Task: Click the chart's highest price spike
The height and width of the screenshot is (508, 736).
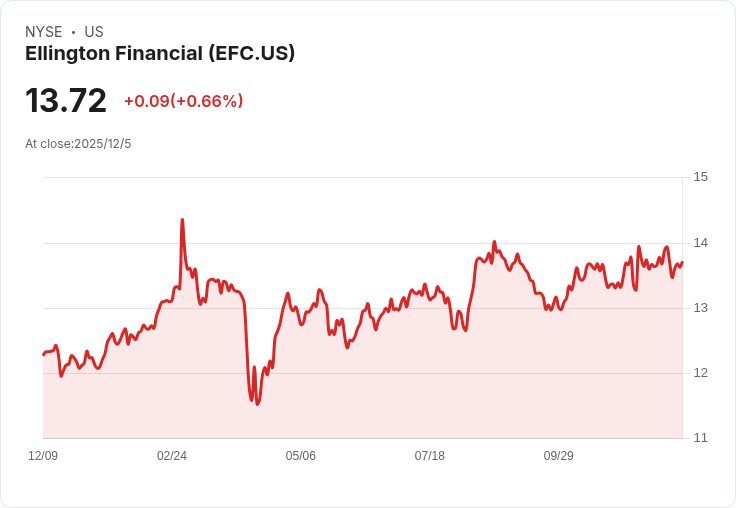Action: point(182,219)
